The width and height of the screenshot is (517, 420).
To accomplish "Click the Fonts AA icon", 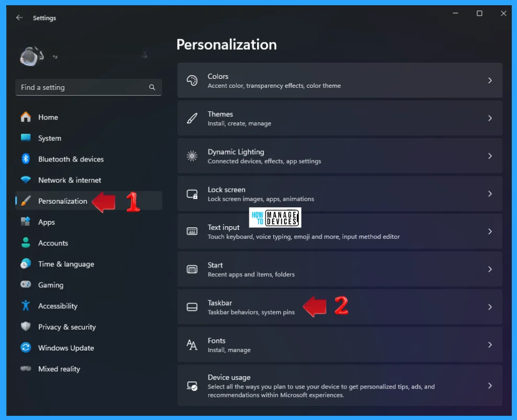I will pos(192,345).
